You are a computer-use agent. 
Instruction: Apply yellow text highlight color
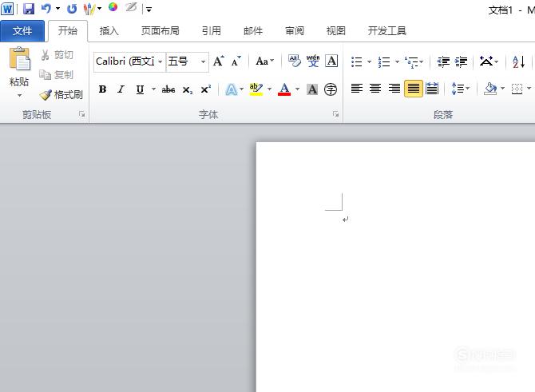tap(256, 89)
